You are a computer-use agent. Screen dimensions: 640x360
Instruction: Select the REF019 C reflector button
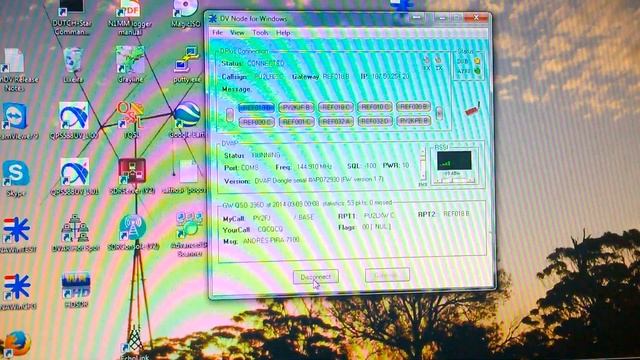336,107
